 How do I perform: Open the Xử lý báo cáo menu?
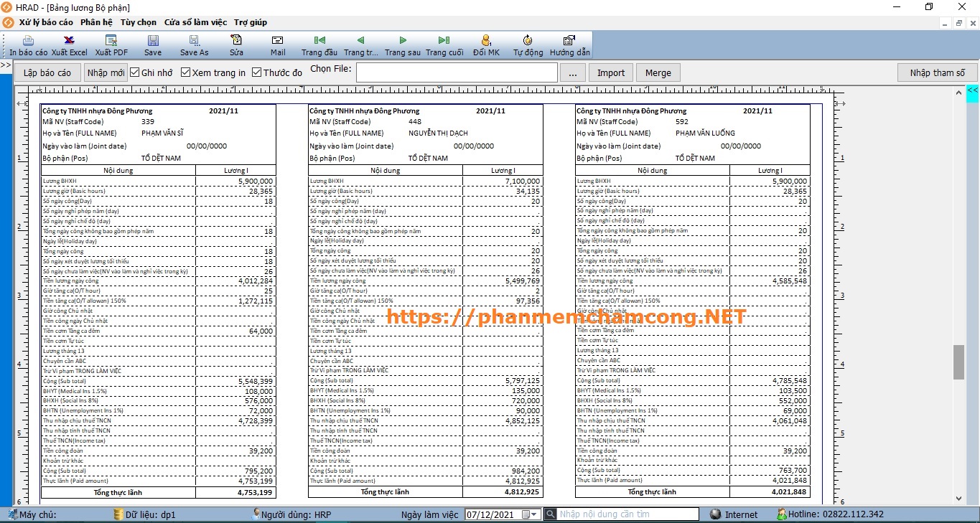(46, 22)
